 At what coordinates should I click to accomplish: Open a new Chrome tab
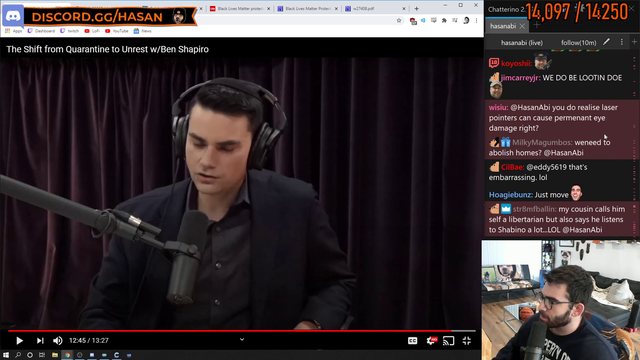[416, 9]
